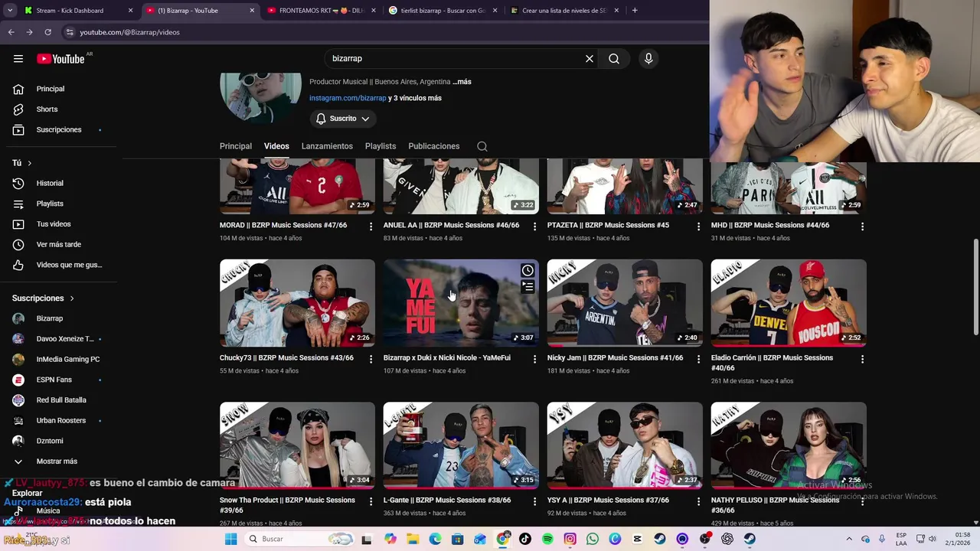The width and height of the screenshot is (980, 551).
Task: Click the Bizarrap channel avatar
Action: click(x=260, y=98)
